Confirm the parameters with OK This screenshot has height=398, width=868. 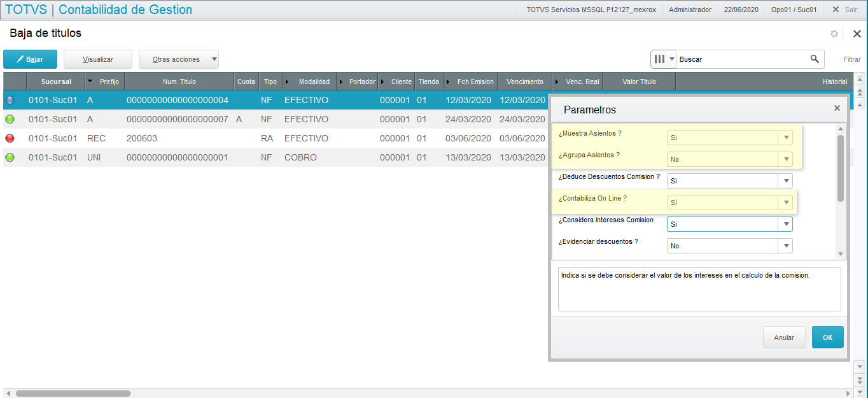[x=827, y=338]
